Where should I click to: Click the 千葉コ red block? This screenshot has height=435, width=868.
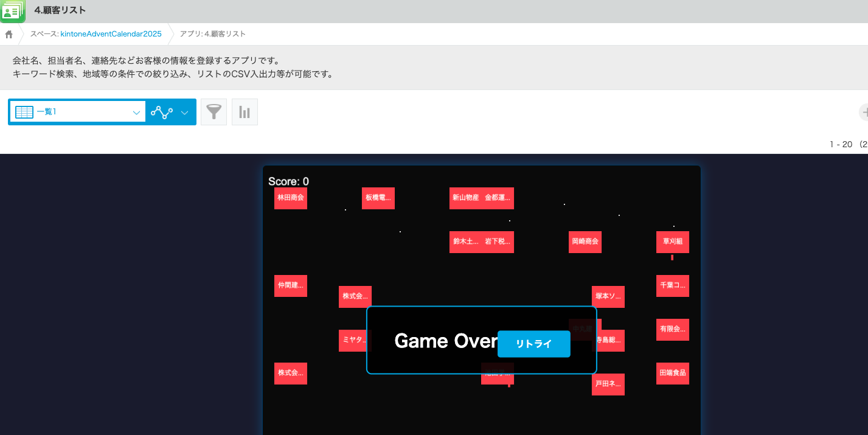coord(672,285)
